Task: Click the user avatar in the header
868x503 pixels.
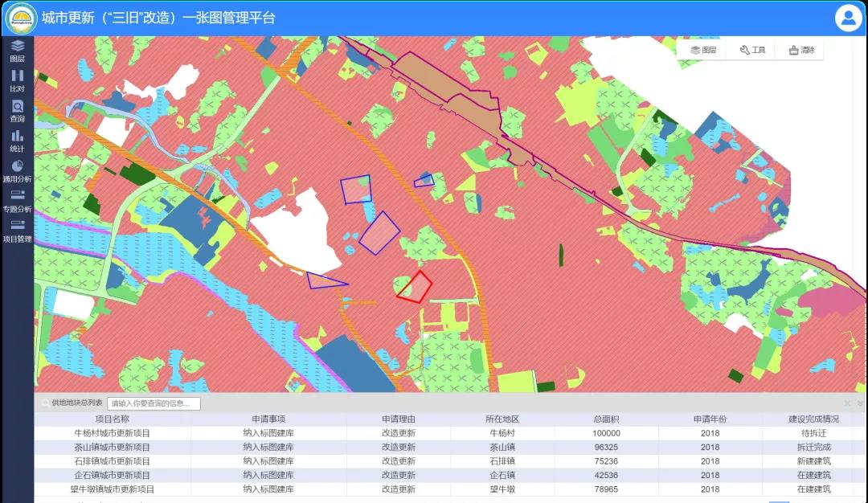Action: [x=849, y=18]
